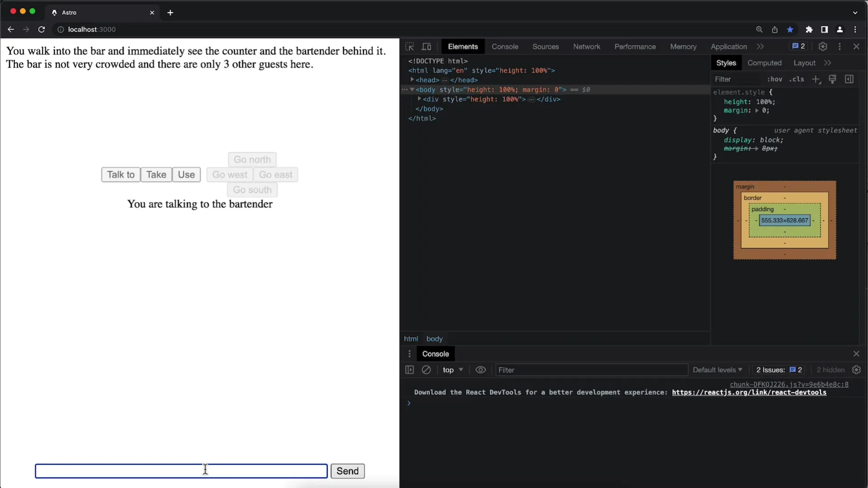This screenshot has height=488, width=868.
Task: Click the Network panel tab
Action: pos(587,47)
